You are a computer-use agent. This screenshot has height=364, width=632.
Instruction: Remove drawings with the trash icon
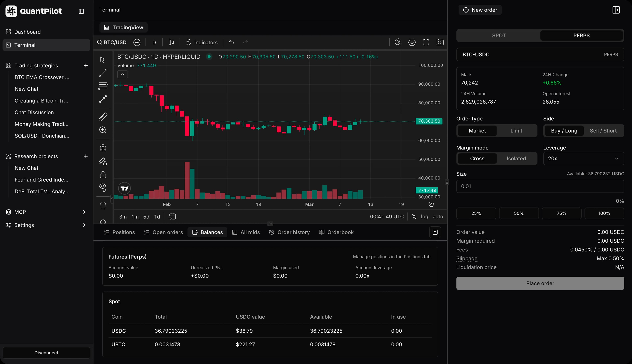[x=103, y=205]
